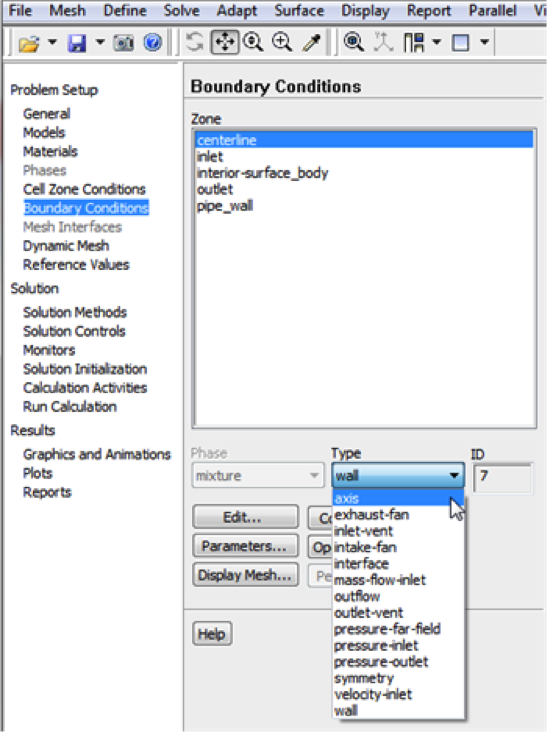The width and height of the screenshot is (547, 732).
Task: Click the zoom in magnifier icon
Action: [282, 42]
